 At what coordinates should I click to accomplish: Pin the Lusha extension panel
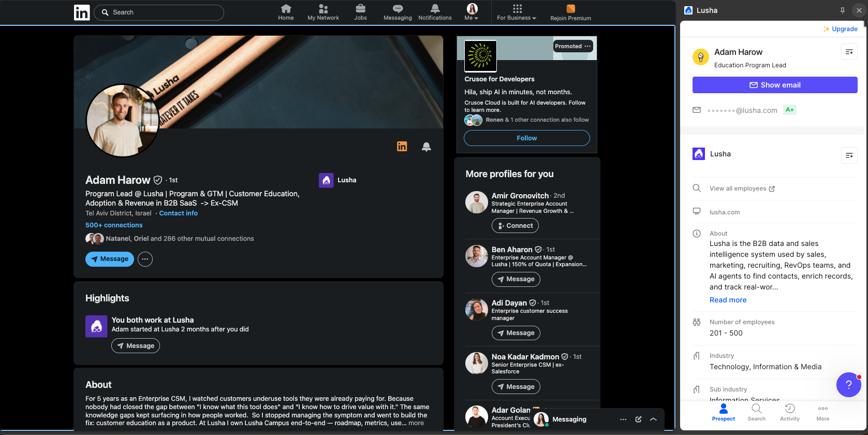(x=842, y=10)
